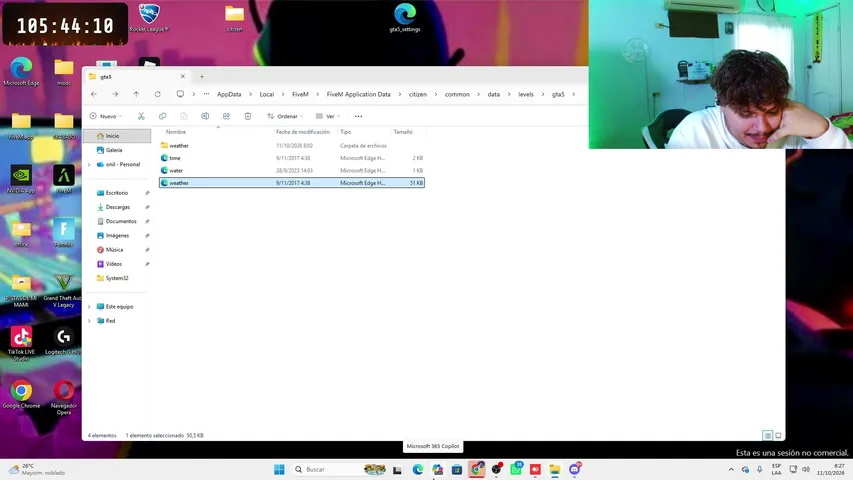This screenshot has height=480, width=853.
Task: Open WhatsApp from the taskbar
Action: click(516, 469)
